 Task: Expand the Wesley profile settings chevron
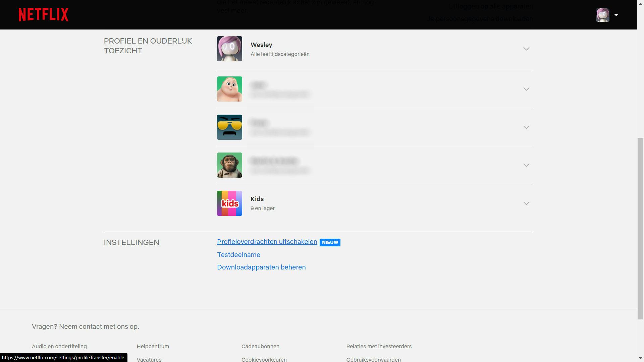click(526, 49)
